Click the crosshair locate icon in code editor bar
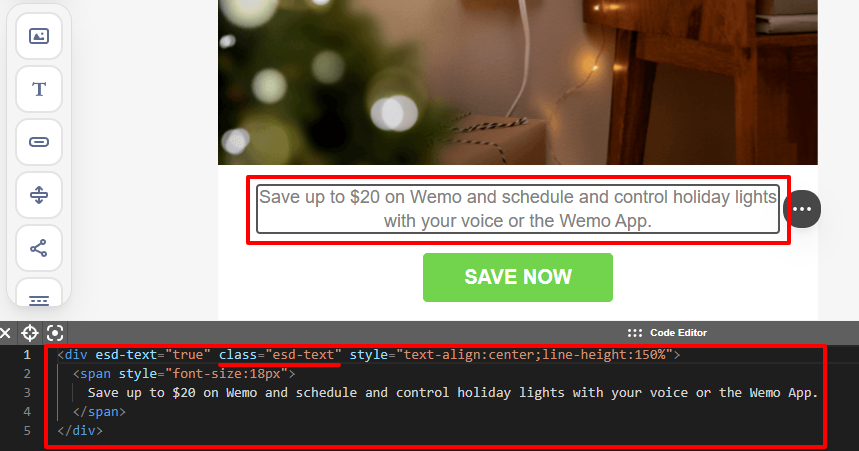Screen dimensions: 859x451 (x=30, y=333)
